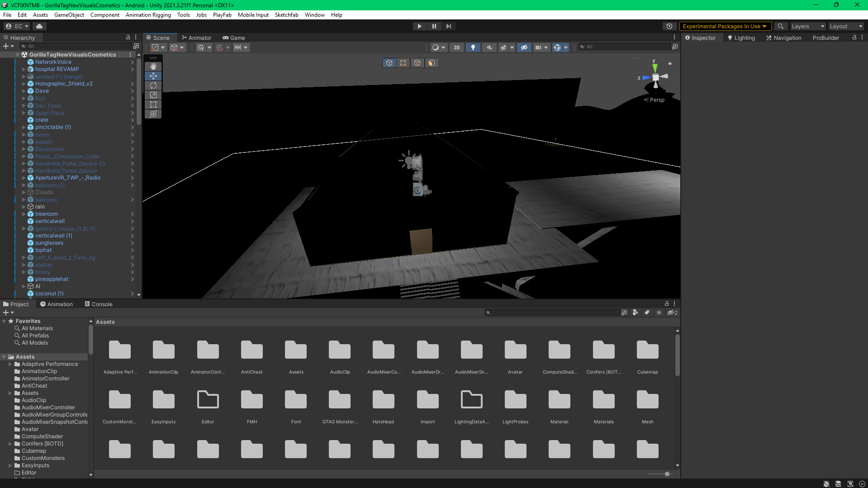868x488 pixels.
Task: Lock the Inspector panel
Action: [x=854, y=38]
